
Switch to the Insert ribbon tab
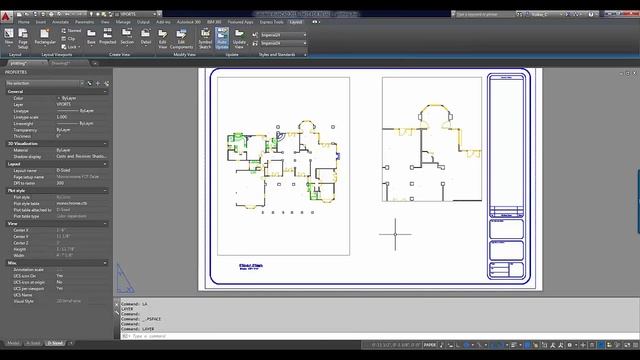tap(41, 22)
